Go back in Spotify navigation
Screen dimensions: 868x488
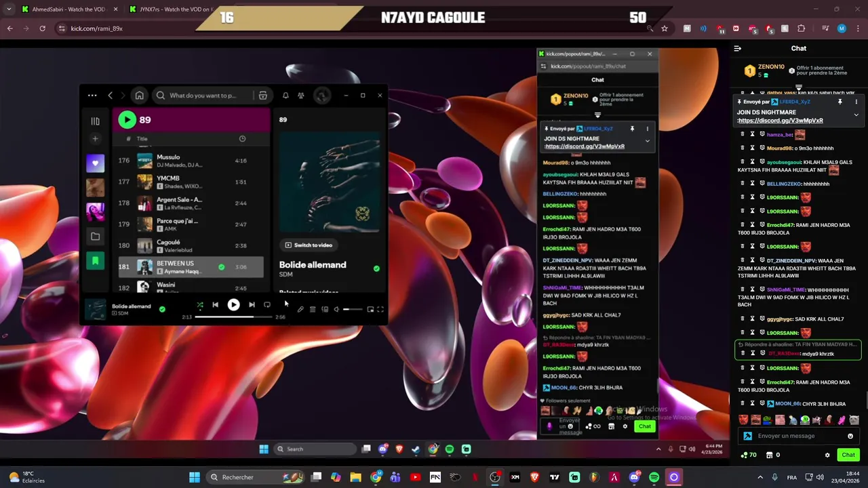point(111,96)
